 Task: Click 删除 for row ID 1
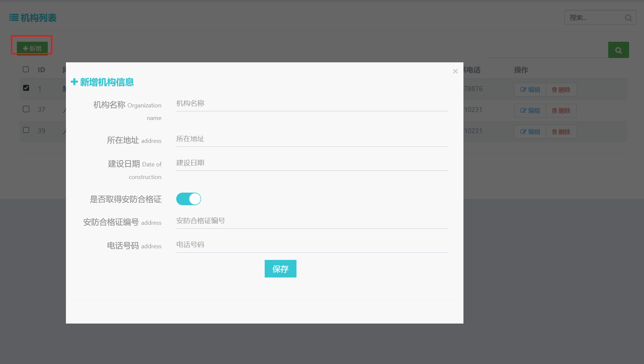click(x=561, y=90)
